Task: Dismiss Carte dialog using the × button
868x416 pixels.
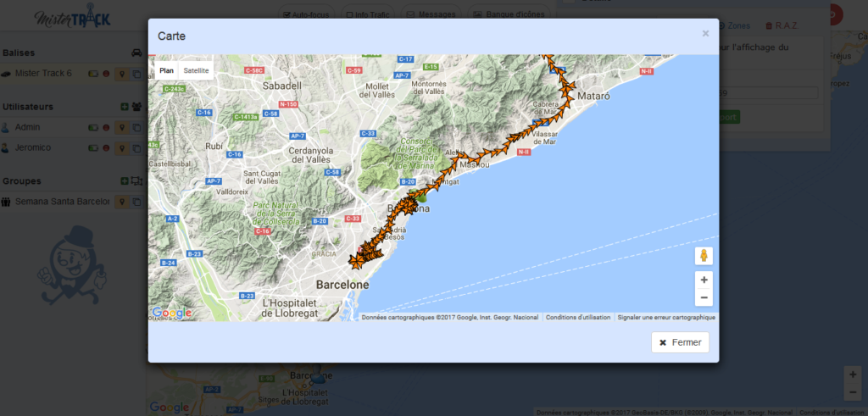Action: (x=705, y=34)
